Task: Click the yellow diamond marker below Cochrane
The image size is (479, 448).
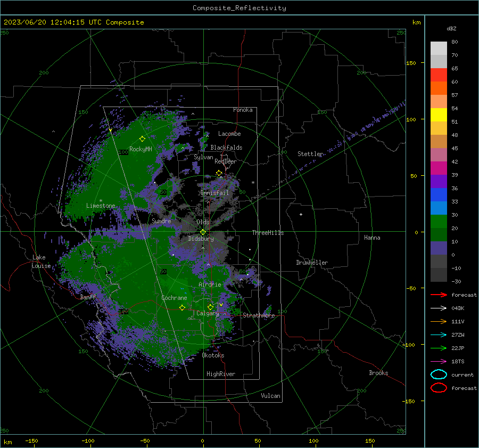Action: pos(183,307)
